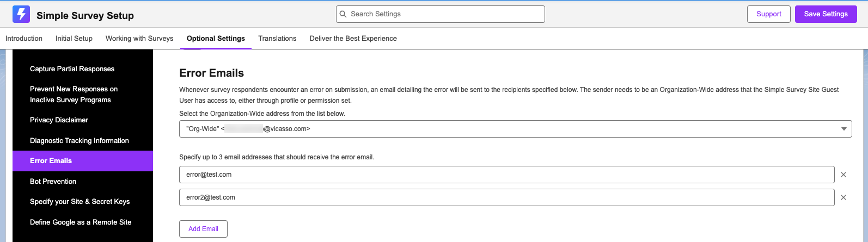
Task: Click the Simple Survey Setup title
Action: coord(85,16)
